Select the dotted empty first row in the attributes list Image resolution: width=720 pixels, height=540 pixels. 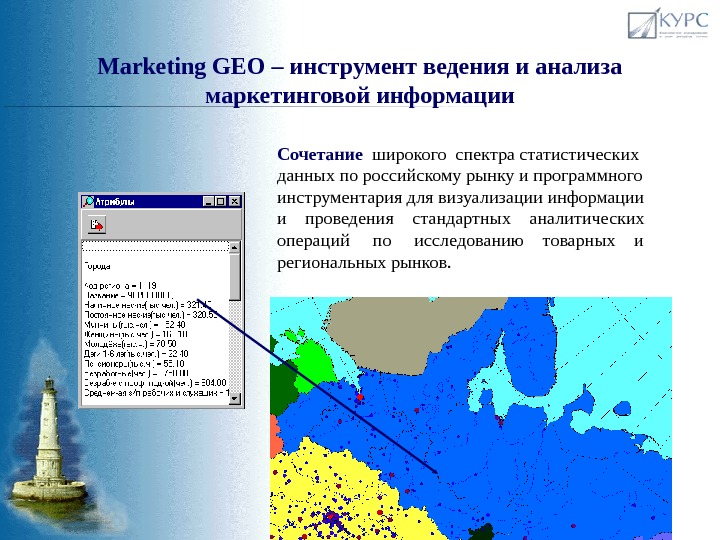156,247
